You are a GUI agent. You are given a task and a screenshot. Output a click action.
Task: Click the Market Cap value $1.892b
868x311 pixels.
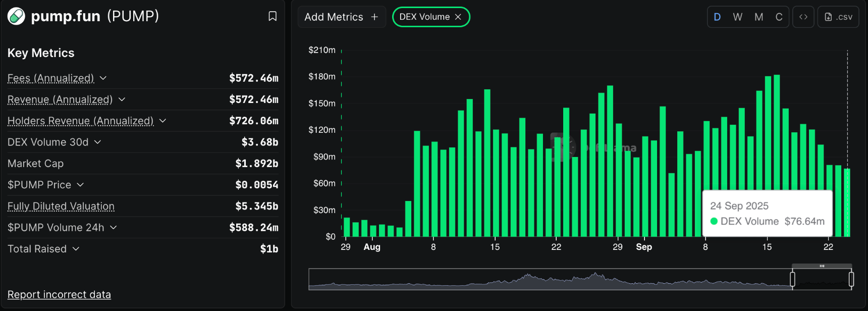point(257,164)
